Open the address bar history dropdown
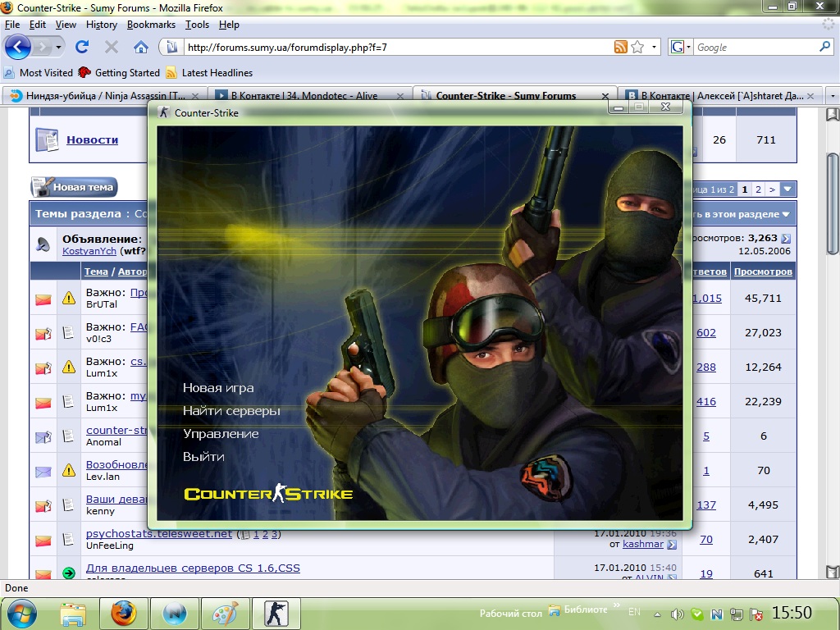 pyautogui.click(x=655, y=47)
